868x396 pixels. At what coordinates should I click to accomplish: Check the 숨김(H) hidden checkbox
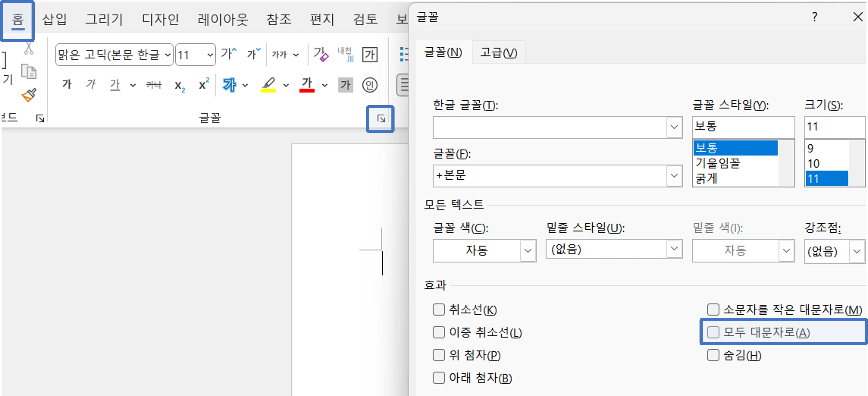click(x=713, y=355)
